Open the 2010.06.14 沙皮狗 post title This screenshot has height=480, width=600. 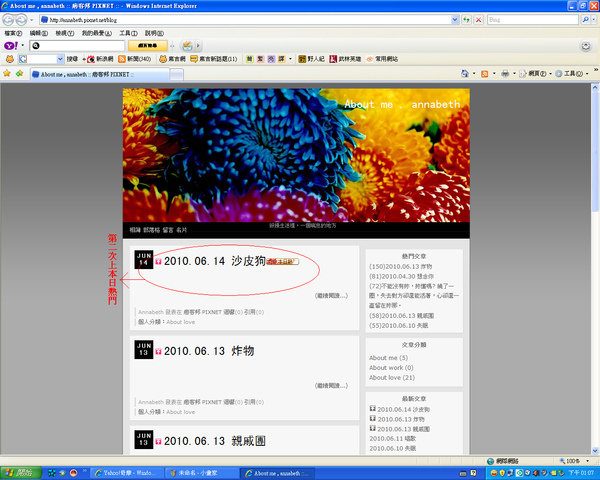tap(215, 261)
